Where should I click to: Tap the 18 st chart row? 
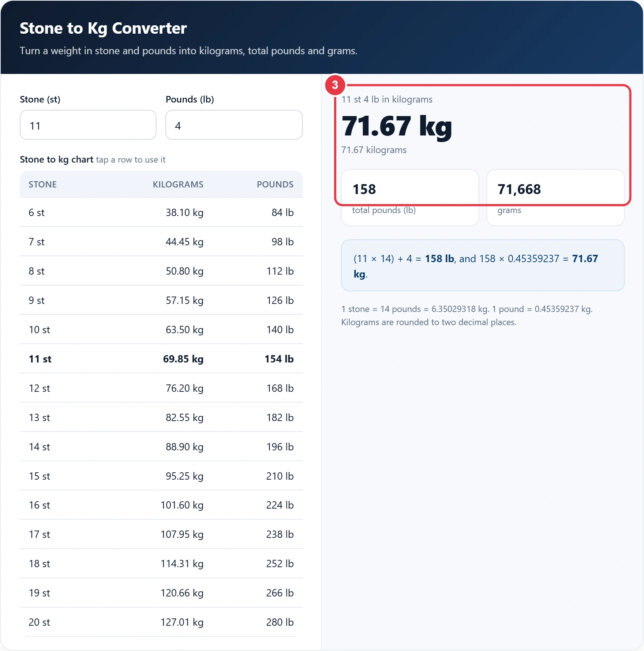[x=161, y=563]
